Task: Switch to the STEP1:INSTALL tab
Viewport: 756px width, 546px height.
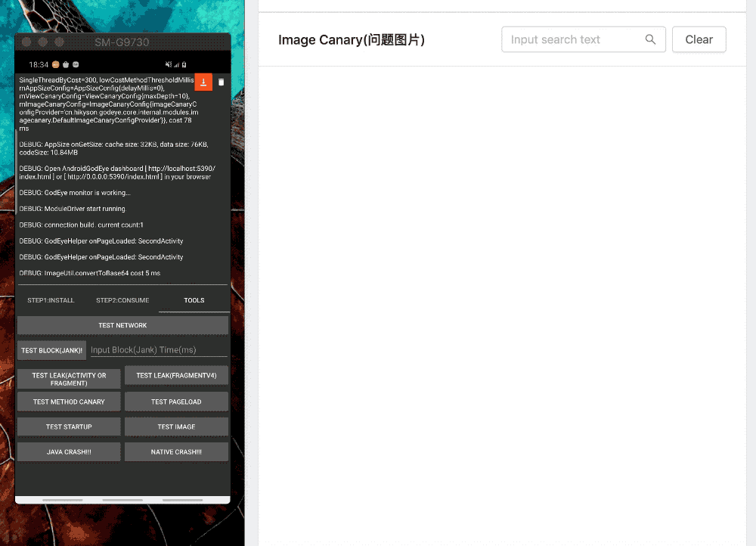Action: point(51,300)
